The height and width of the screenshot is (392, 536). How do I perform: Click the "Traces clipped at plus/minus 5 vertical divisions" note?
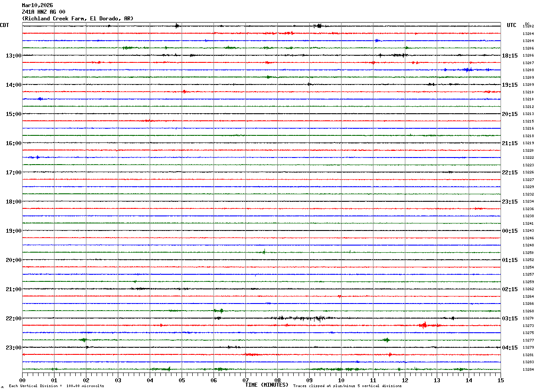coord(347,386)
